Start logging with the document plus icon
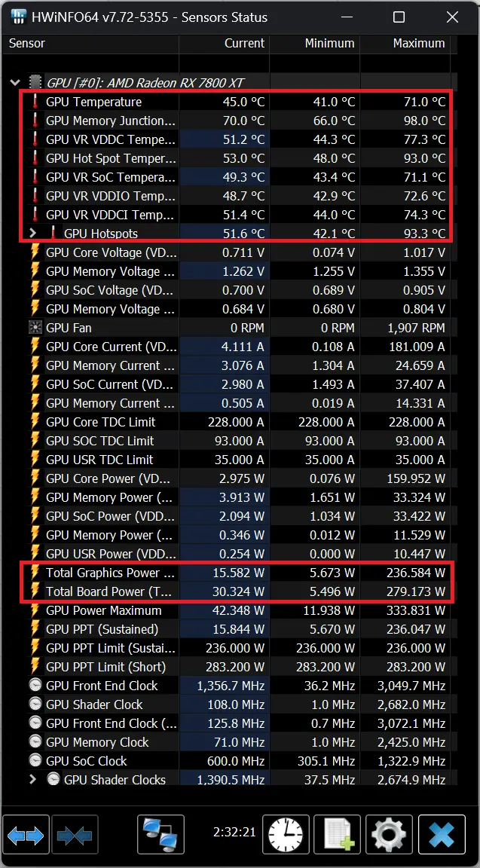 pos(337,836)
